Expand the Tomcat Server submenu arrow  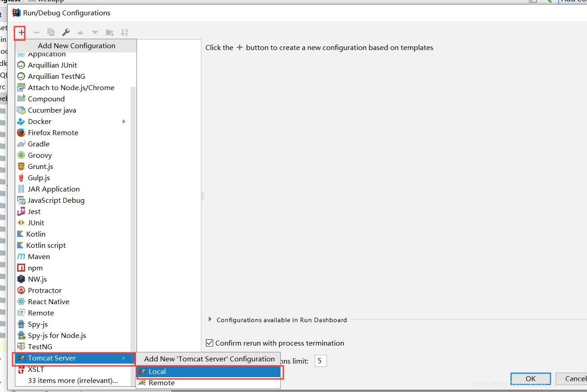pos(124,358)
